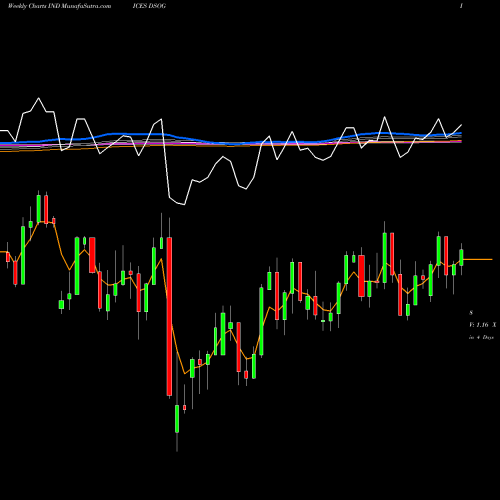The height and width of the screenshot is (500, 500).
Task: Click the "in 4 Days" text
Action: 481,337
